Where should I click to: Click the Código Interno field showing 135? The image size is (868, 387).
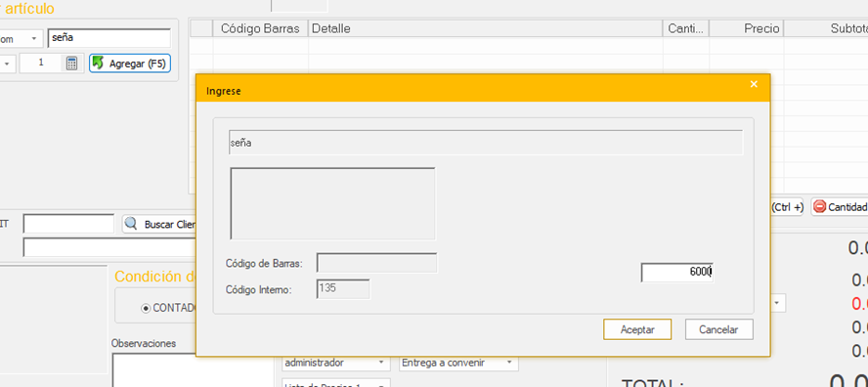pos(343,289)
